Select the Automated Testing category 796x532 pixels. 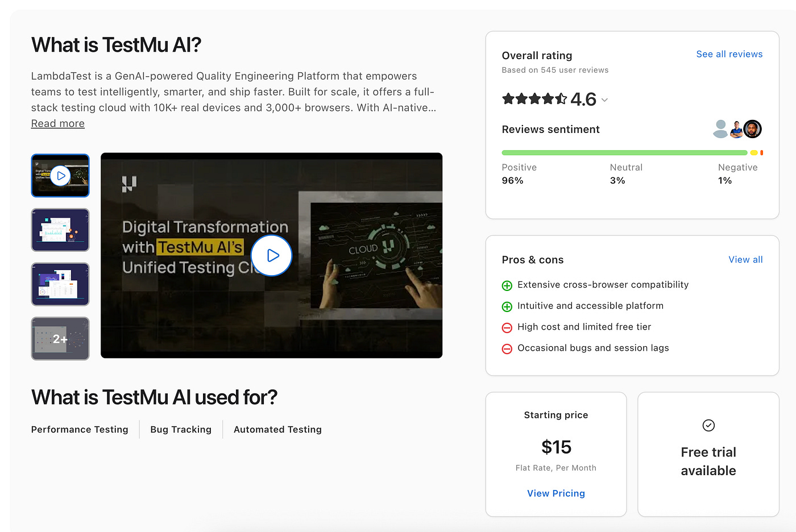point(277,429)
